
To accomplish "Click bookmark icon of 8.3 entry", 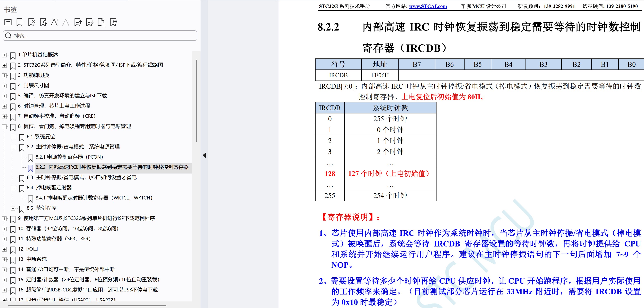I will (x=21, y=178).
